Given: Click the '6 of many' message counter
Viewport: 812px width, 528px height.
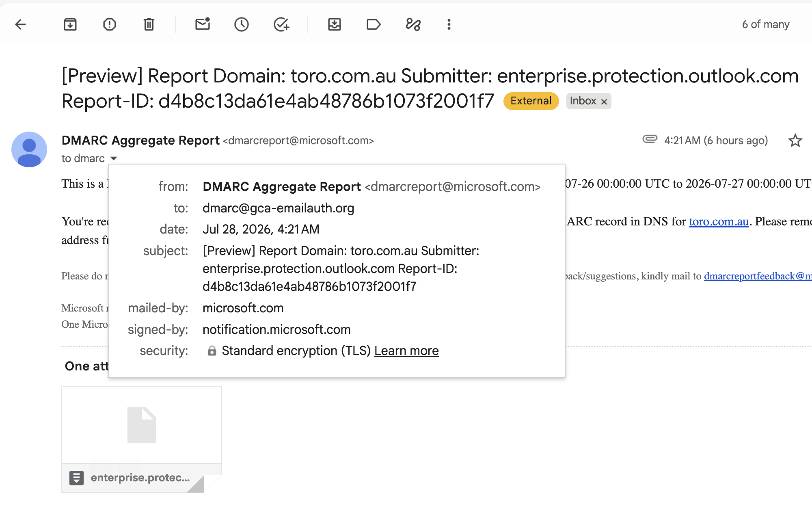Looking at the screenshot, I should pyautogui.click(x=766, y=24).
